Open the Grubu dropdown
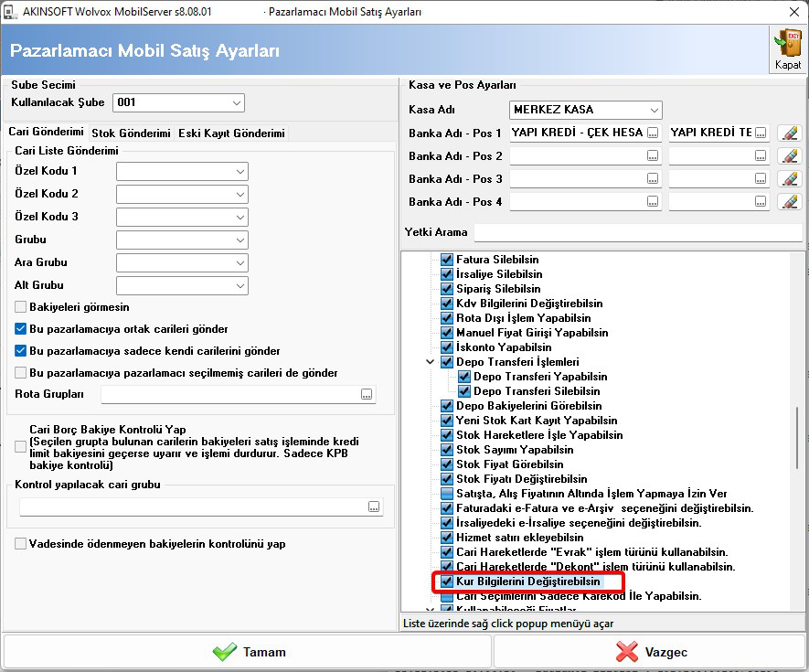 pos(240,240)
